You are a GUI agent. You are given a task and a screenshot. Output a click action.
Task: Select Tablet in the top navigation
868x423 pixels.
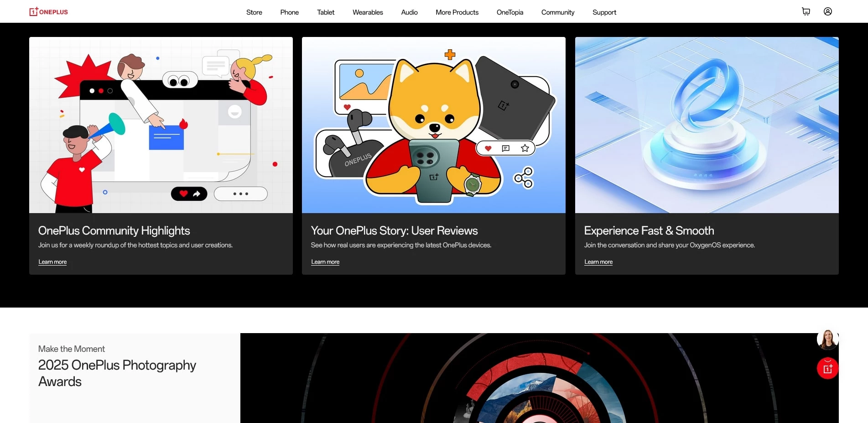[x=326, y=12]
